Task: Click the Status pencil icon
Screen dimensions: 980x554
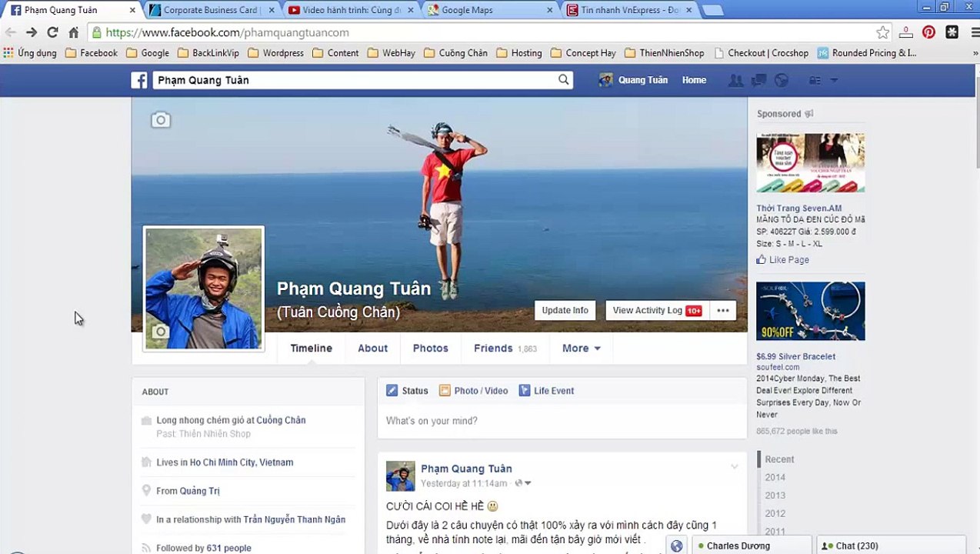Action: click(x=392, y=391)
